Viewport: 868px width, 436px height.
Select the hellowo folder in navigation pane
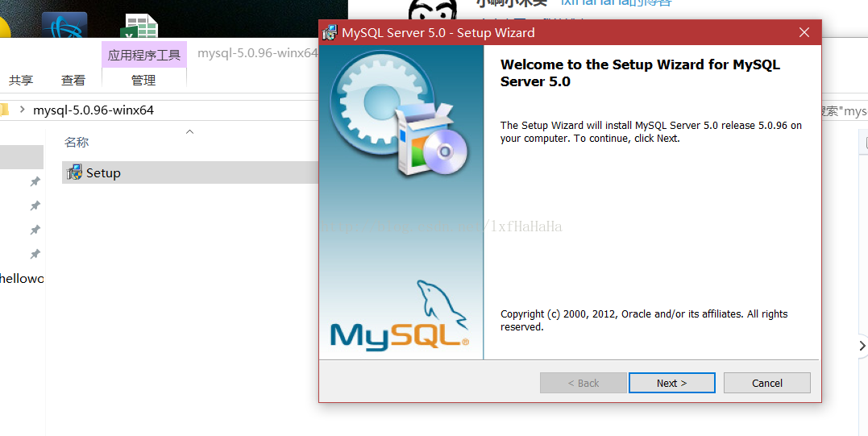[x=22, y=278]
